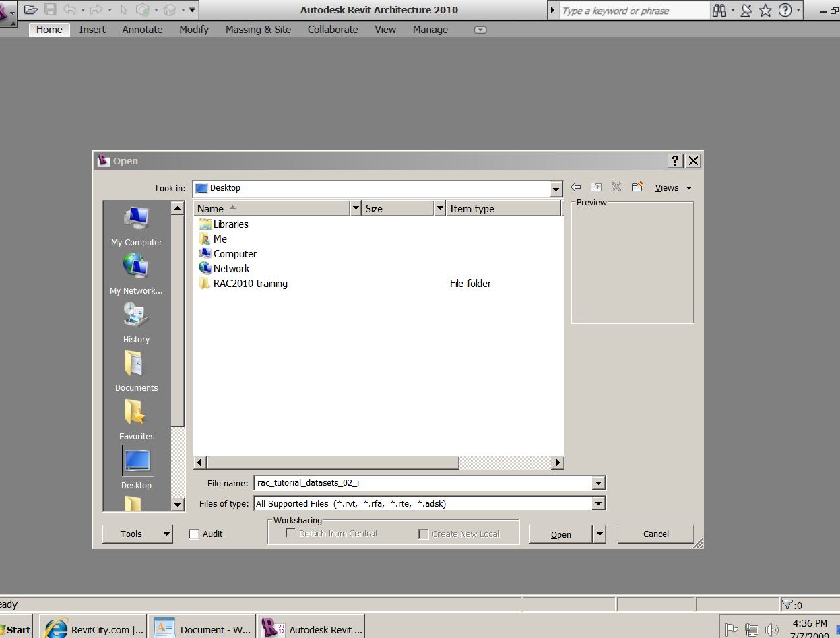
Task: Open the Size column filter dropdown
Action: (x=440, y=208)
